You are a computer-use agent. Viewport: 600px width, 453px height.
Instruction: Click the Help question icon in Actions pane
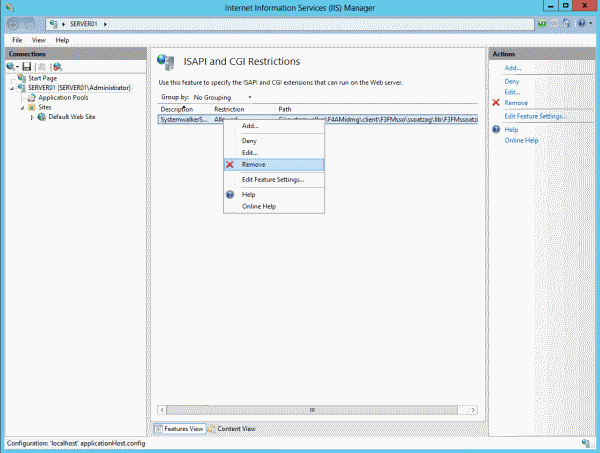coord(496,129)
